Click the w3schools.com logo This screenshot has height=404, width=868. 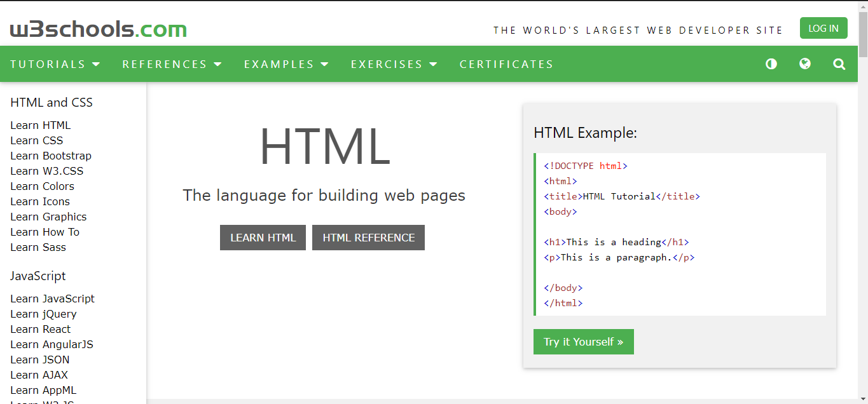pyautogui.click(x=99, y=29)
